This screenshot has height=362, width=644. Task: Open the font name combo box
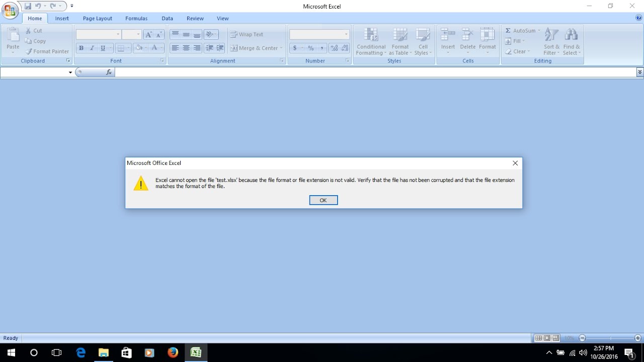click(99, 34)
